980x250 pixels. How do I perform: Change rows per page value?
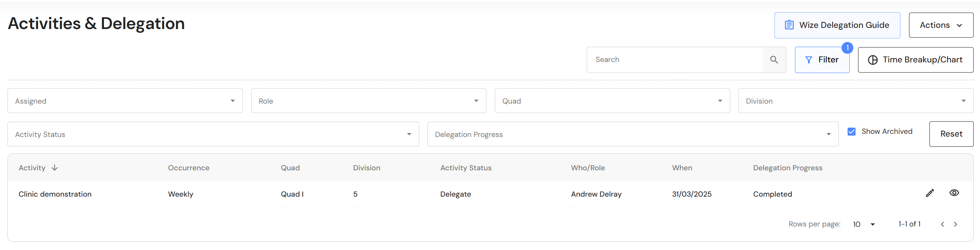[864, 224]
